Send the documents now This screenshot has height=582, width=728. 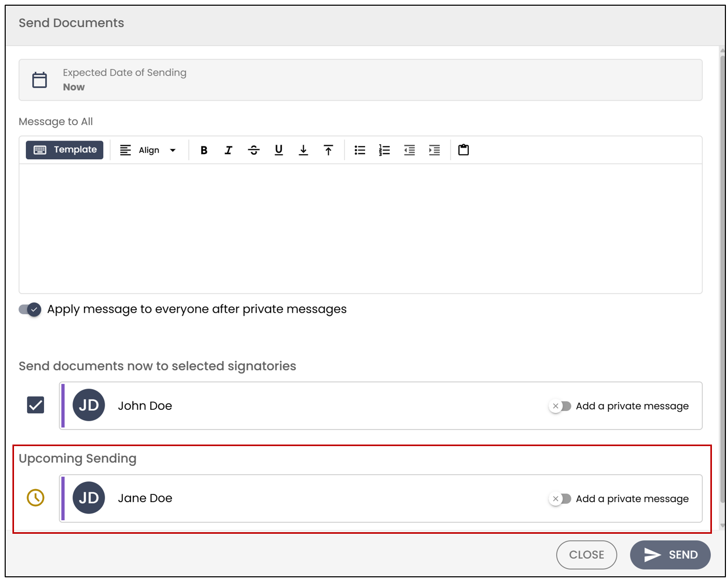670,555
